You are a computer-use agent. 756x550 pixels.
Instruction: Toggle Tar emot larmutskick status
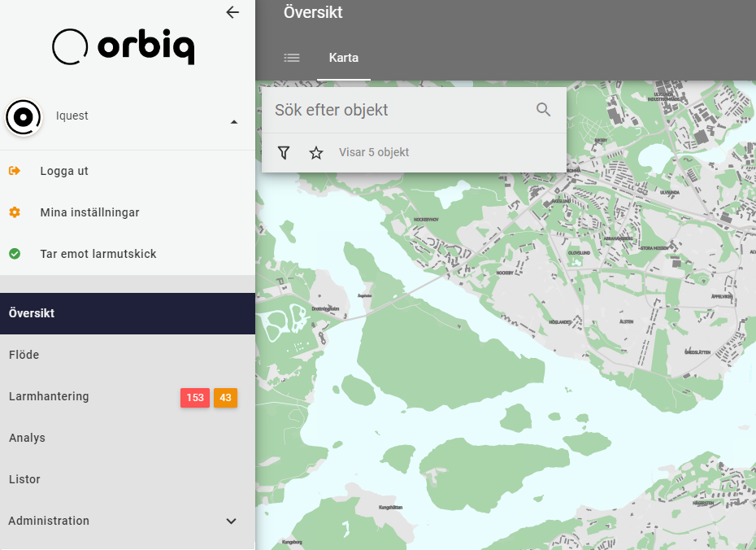[128, 254]
